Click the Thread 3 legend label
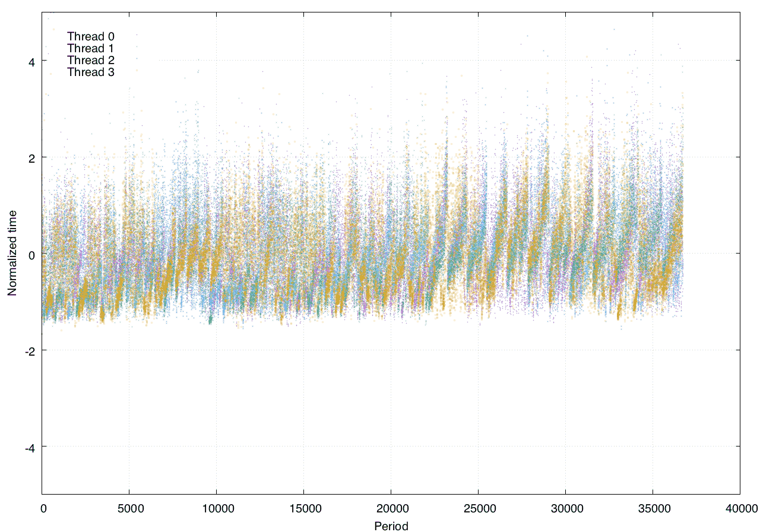Image resolution: width=760 pixels, height=532 pixels. (x=91, y=72)
